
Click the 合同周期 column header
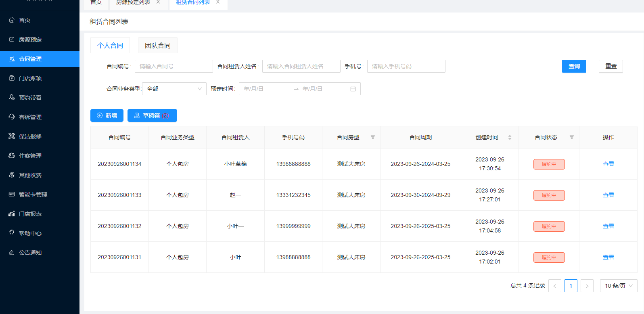[x=420, y=137]
